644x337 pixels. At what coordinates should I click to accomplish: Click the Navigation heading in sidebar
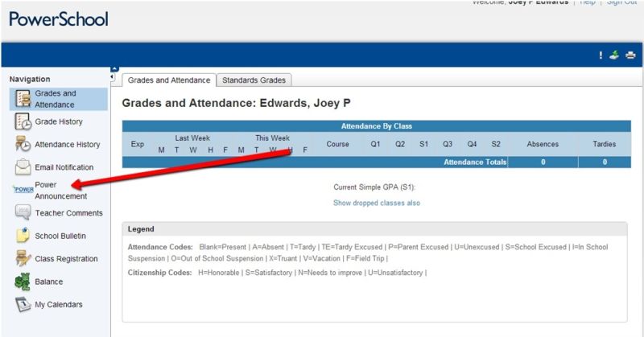pos(30,79)
